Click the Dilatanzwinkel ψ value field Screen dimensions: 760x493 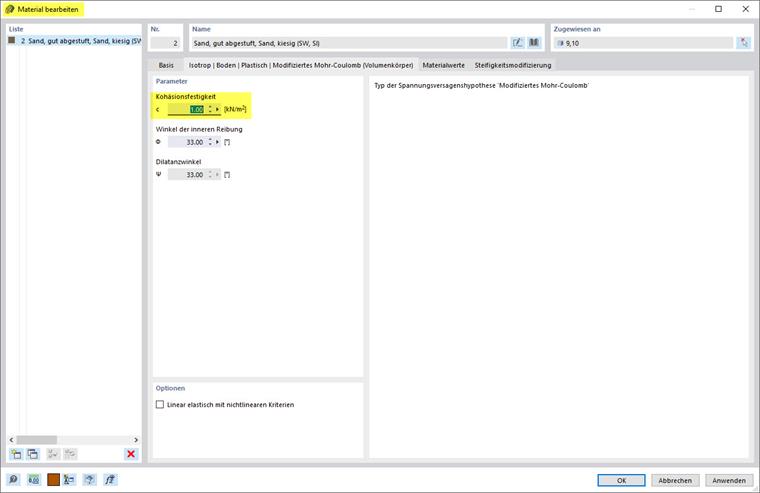tap(187, 175)
